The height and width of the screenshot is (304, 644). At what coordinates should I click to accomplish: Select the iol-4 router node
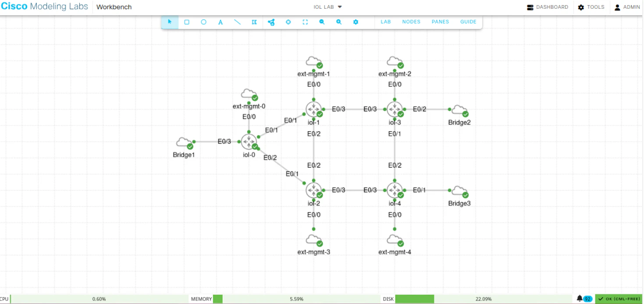click(395, 190)
